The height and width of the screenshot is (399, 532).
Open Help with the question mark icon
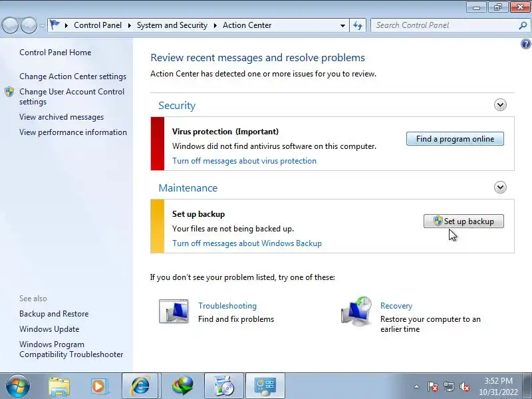coord(525,44)
